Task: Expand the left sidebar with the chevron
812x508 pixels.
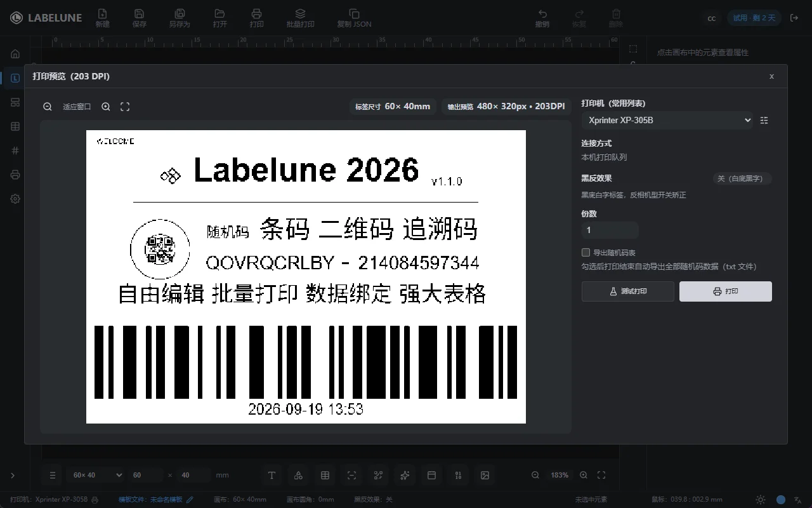Action: click(13, 475)
